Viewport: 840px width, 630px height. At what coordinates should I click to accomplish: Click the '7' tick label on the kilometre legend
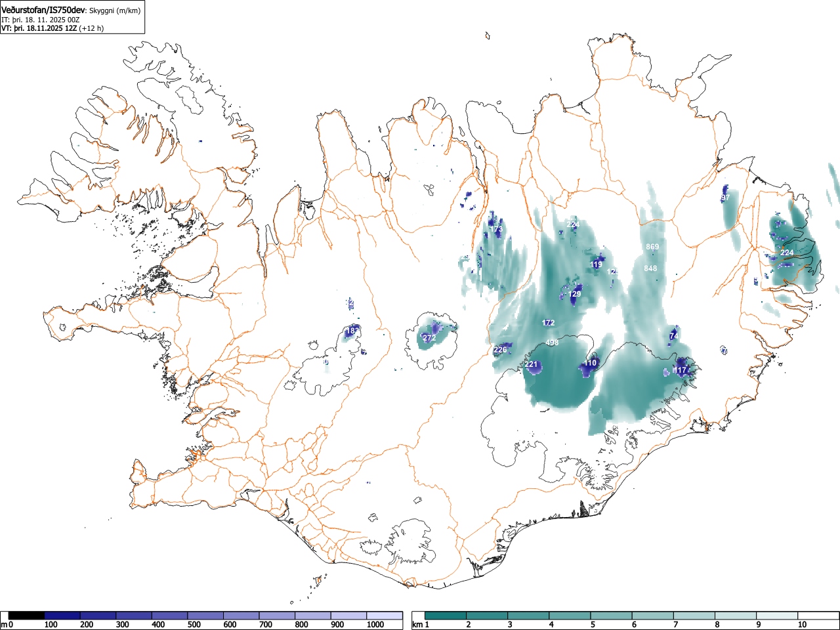(x=675, y=625)
